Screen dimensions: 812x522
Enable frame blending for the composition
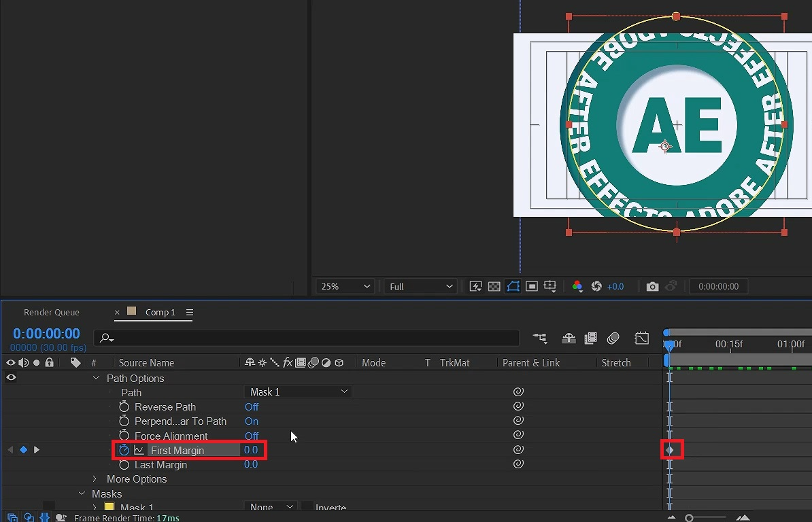[590, 338]
